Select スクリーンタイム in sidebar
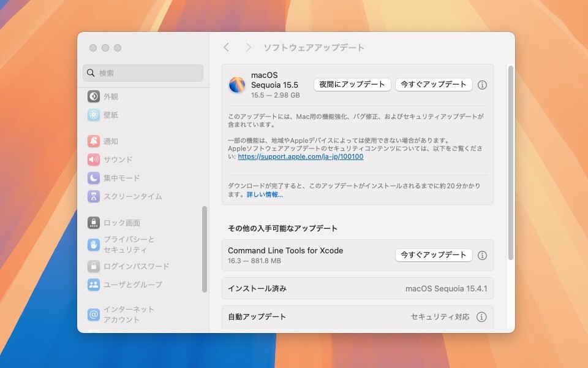 pyautogui.click(x=133, y=196)
